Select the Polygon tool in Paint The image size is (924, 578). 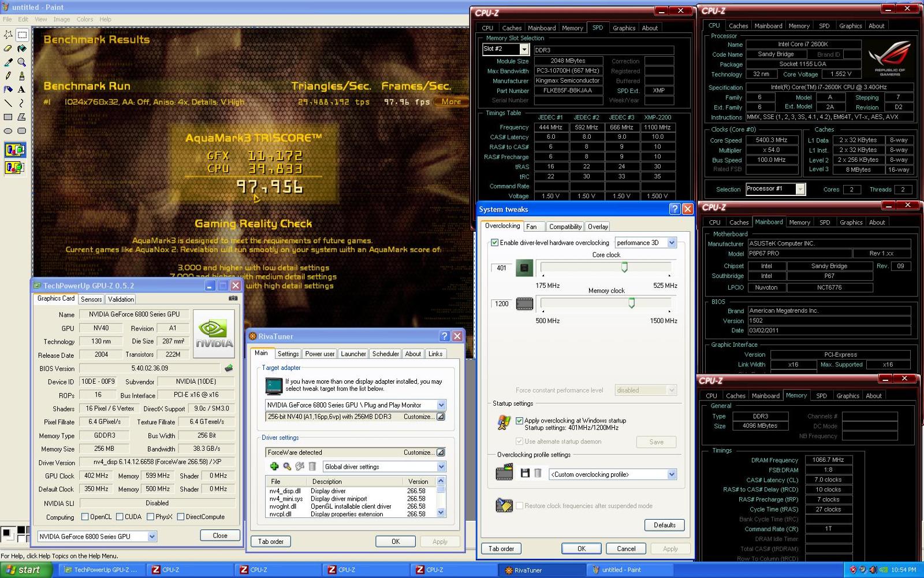(x=22, y=117)
